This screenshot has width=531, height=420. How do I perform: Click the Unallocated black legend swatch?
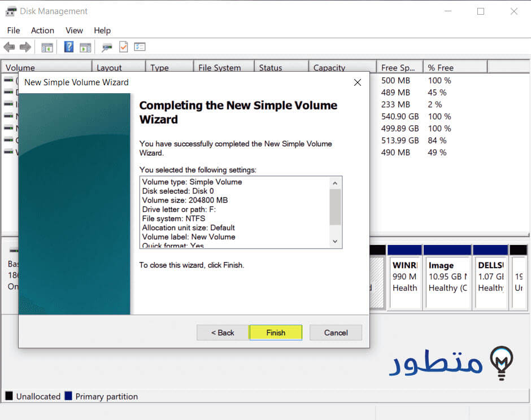(x=9, y=396)
